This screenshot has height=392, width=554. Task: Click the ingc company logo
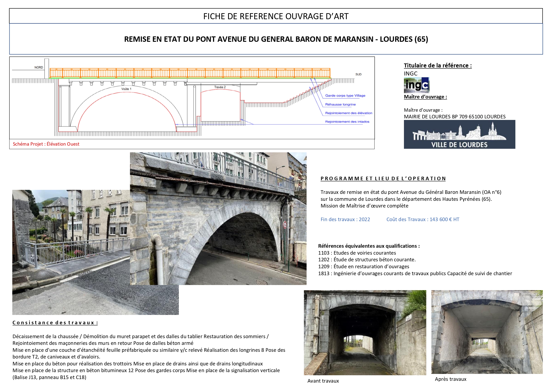pos(416,85)
